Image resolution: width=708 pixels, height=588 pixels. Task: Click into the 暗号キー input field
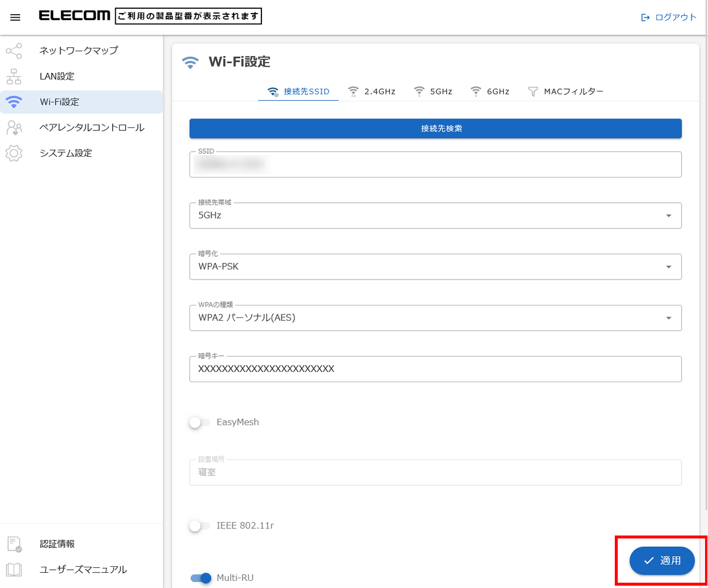(435, 369)
